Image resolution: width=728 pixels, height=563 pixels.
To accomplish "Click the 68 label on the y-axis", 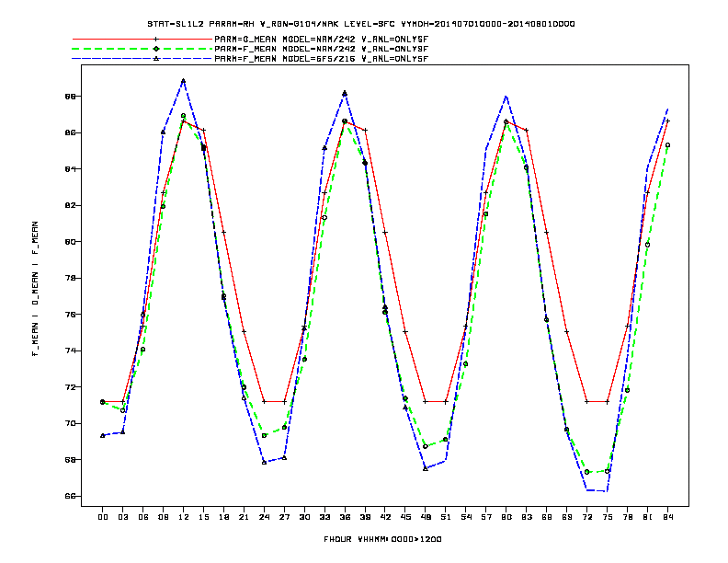I will tap(70, 460).
